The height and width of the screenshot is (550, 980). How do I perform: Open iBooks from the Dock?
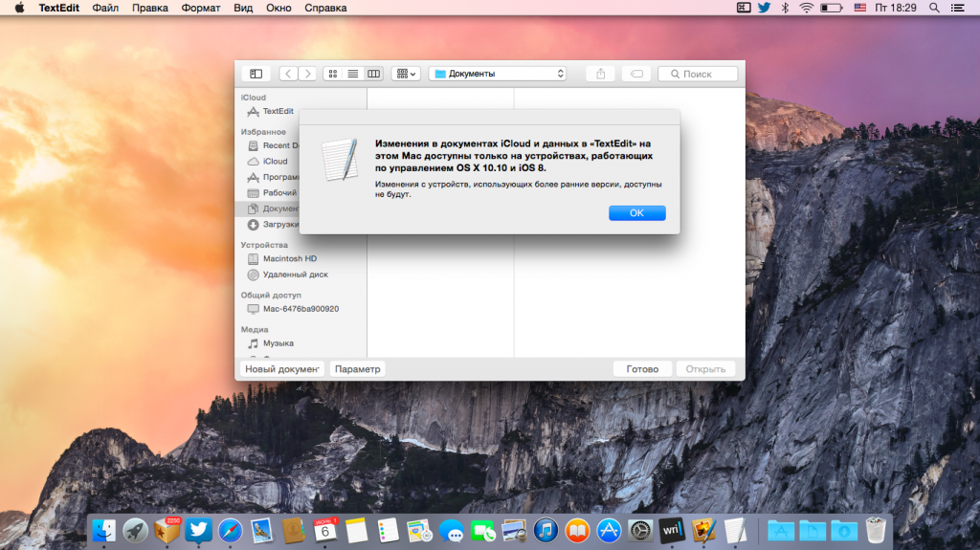577,531
